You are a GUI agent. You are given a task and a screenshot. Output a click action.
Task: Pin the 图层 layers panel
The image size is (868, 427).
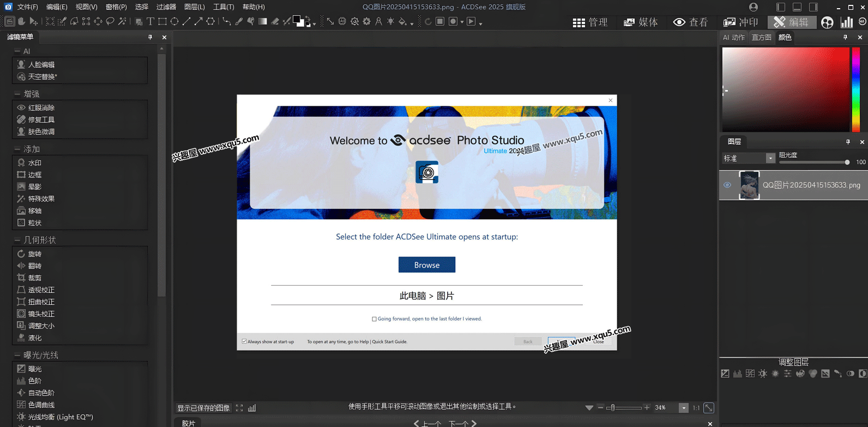[x=848, y=142]
